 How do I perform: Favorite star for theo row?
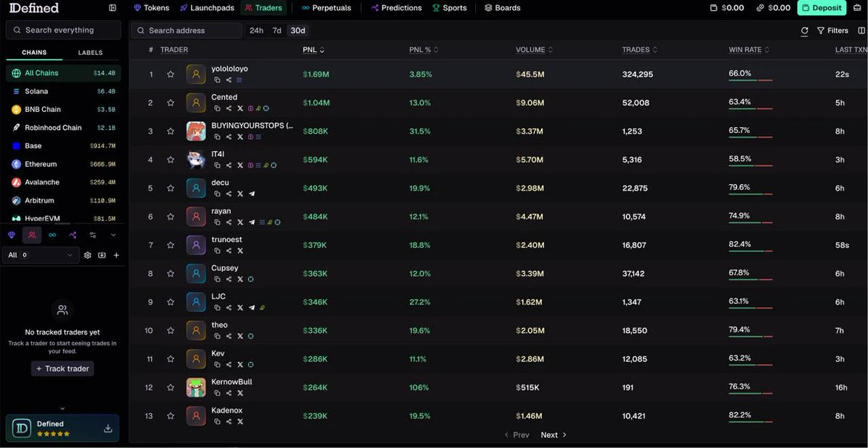coord(171,331)
